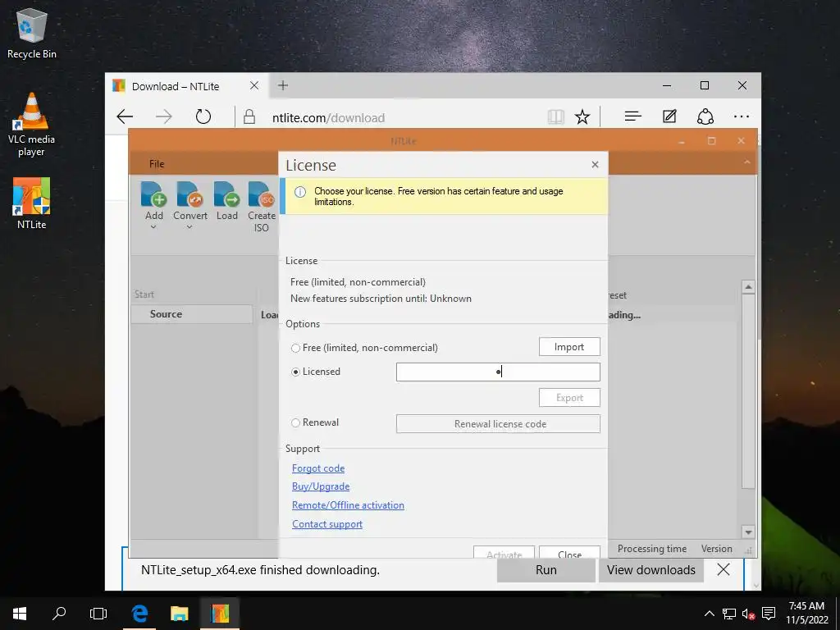Open the Windows Start menu
The image size is (840, 630).
(20, 614)
